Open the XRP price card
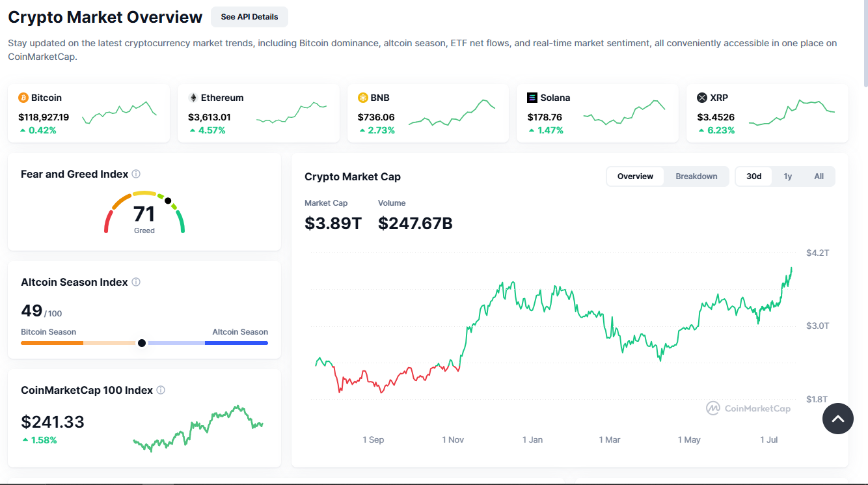The width and height of the screenshot is (868, 485). click(x=767, y=113)
